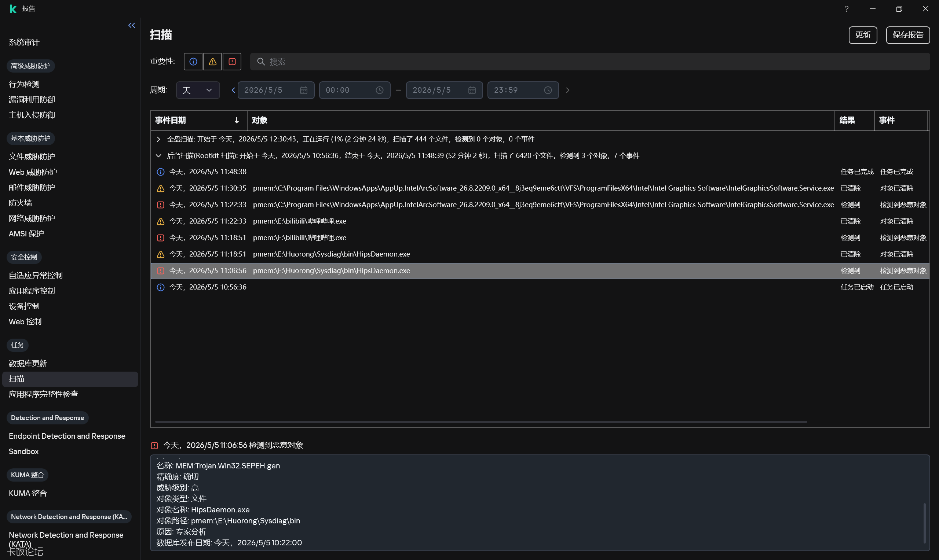Viewport: 939px width, 560px height.
Task: Click the table horizontal scrollbar
Action: click(x=481, y=422)
